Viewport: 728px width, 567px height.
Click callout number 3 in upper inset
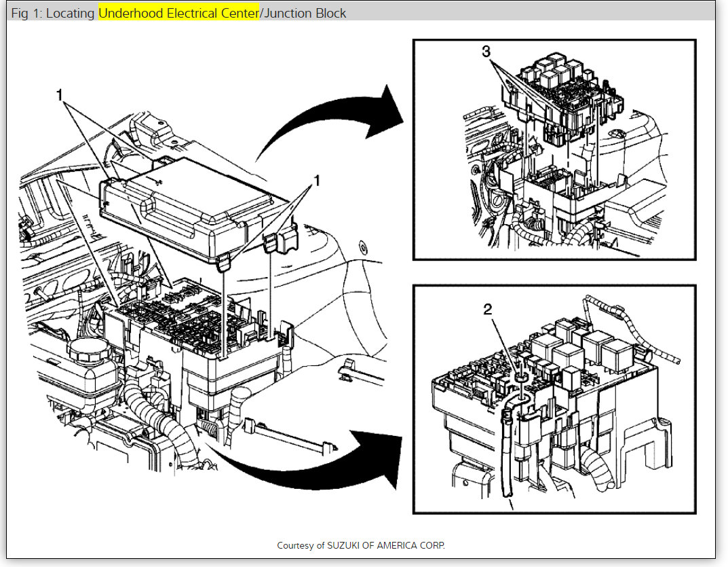tap(486, 51)
